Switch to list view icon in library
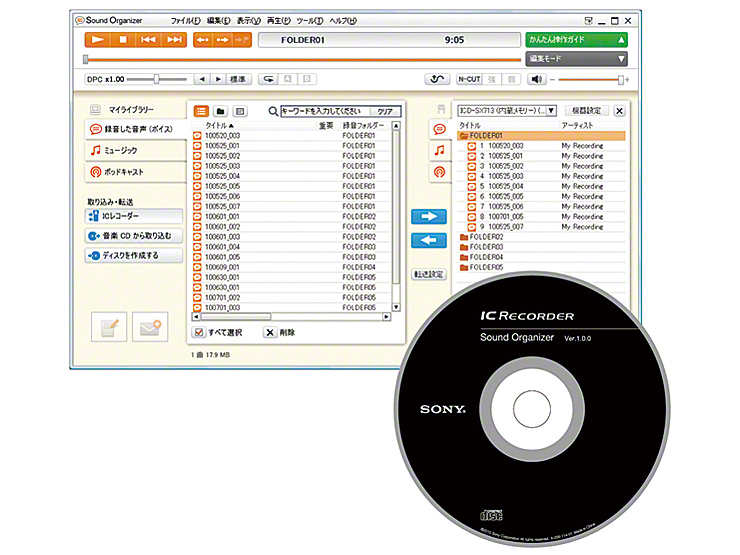 coord(201,111)
